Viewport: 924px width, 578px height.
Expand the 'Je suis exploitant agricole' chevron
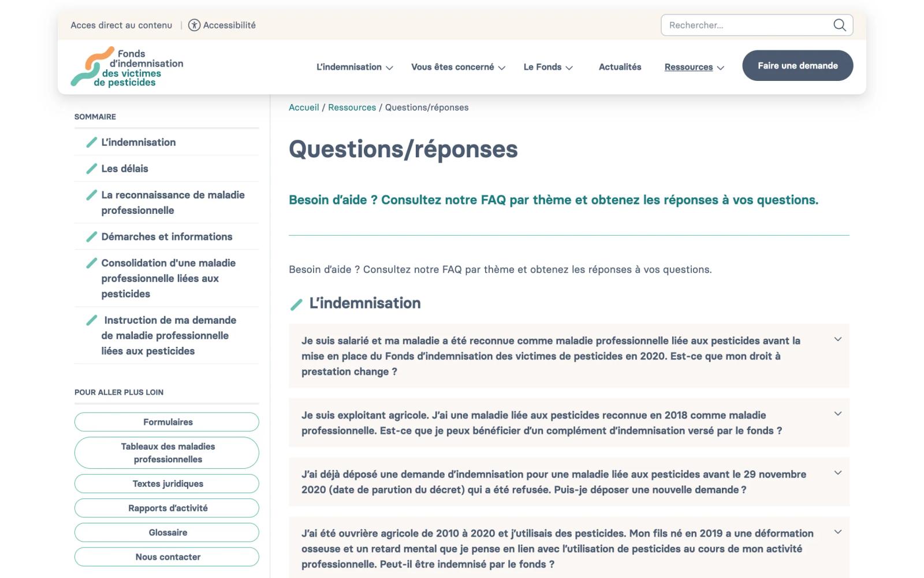coord(838,414)
